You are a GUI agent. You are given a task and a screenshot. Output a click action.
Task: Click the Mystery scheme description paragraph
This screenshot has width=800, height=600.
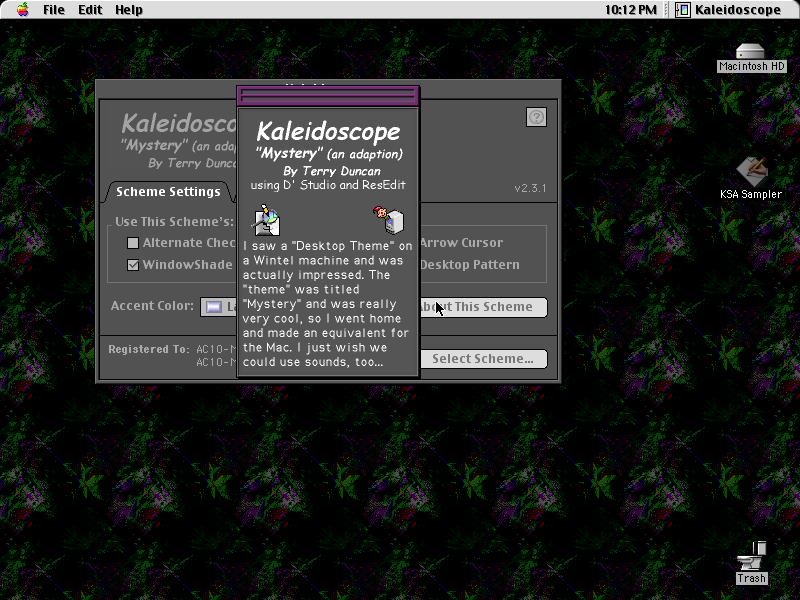328,304
